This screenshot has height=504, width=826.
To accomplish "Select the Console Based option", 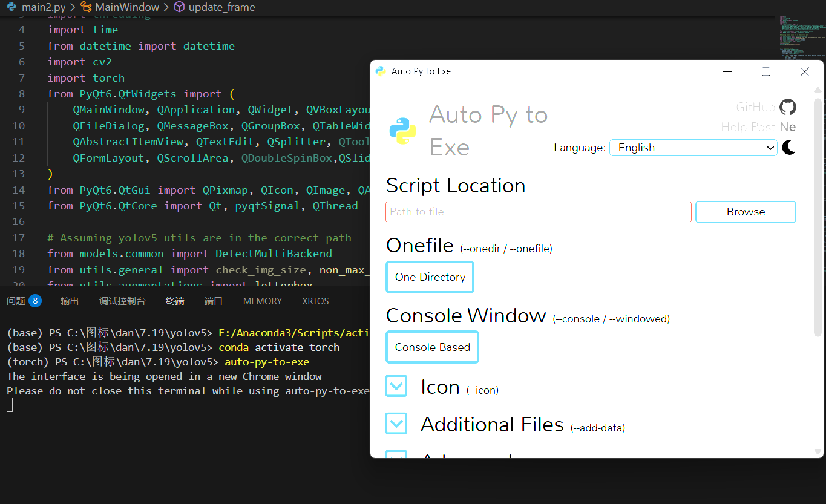I will pyautogui.click(x=432, y=347).
